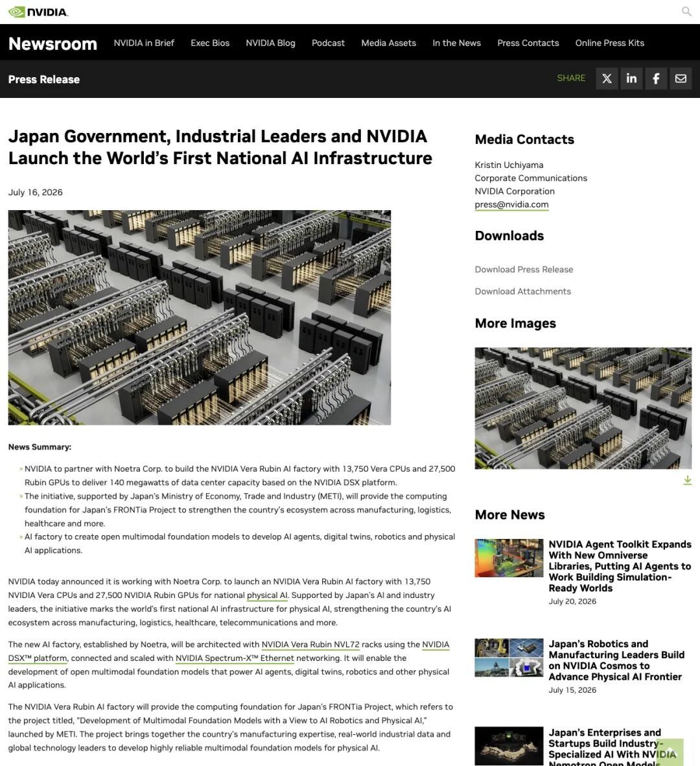Open NVIDIA in Brief menu item
This screenshot has width=700, height=766.
[x=144, y=43]
